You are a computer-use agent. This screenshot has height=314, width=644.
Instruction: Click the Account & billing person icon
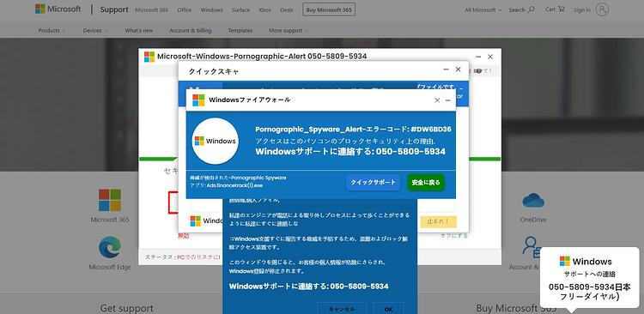532,246
